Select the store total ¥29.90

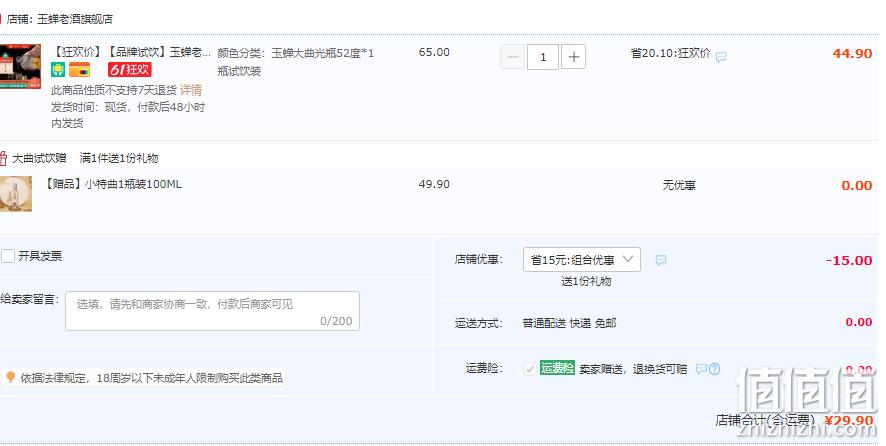click(848, 421)
